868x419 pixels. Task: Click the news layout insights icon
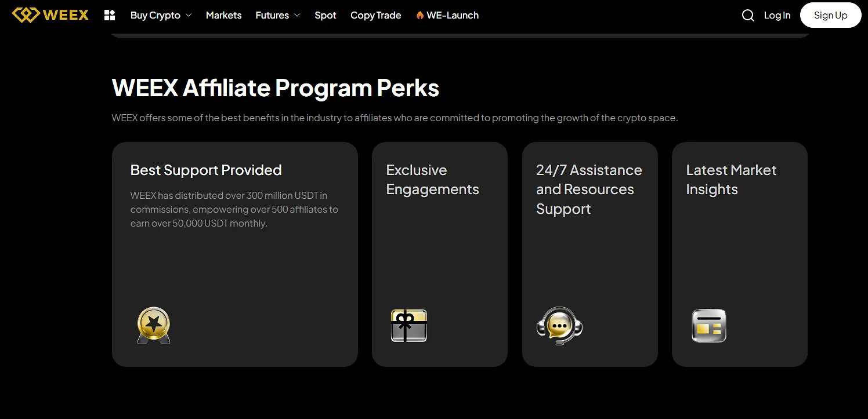tap(709, 326)
